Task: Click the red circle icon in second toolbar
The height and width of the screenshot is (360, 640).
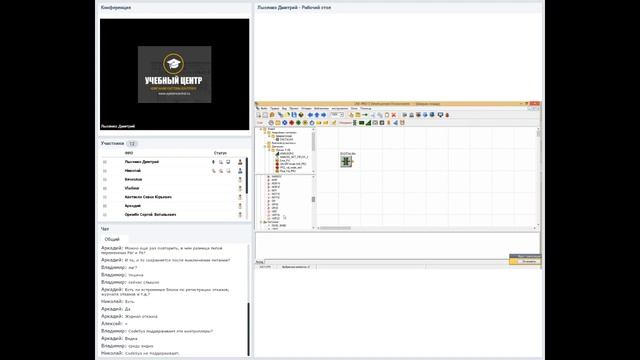Action: (x=291, y=123)
